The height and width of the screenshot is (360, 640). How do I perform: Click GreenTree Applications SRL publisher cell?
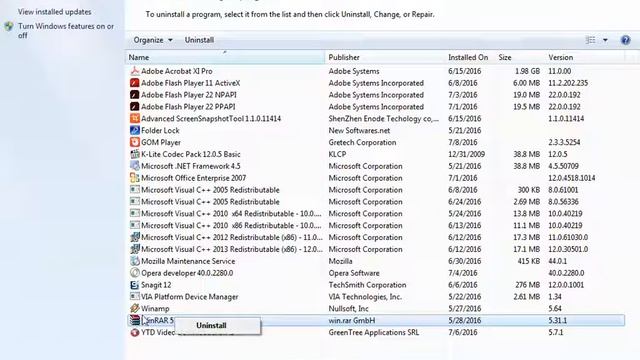pos(373,332)
